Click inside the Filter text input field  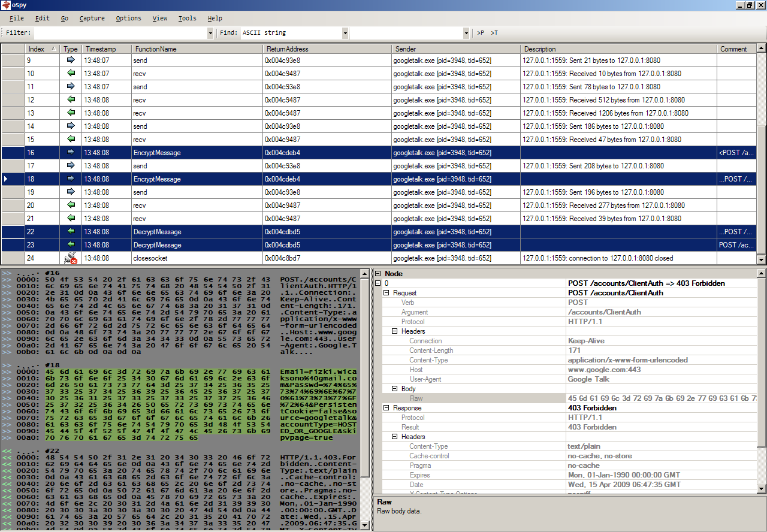pos(120,33)
